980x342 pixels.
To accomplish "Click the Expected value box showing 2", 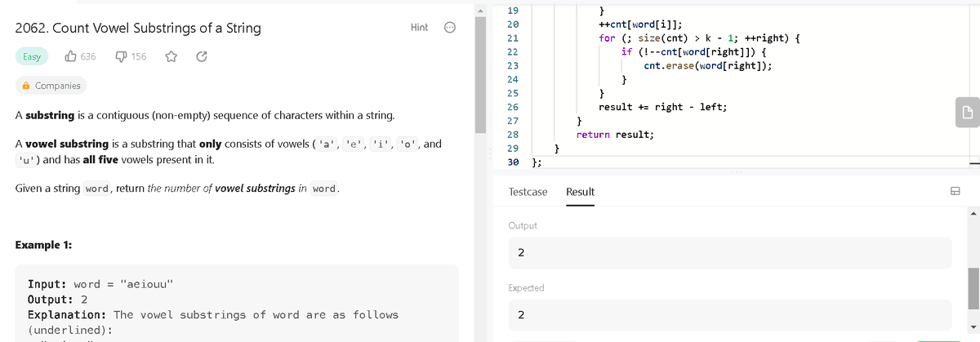I will click(x=729, y=315).
